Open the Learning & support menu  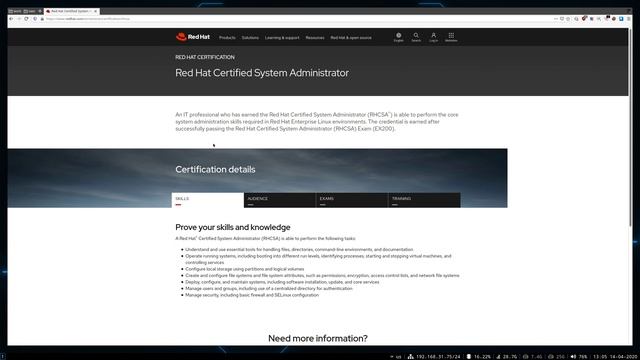[x=282, y=38]
